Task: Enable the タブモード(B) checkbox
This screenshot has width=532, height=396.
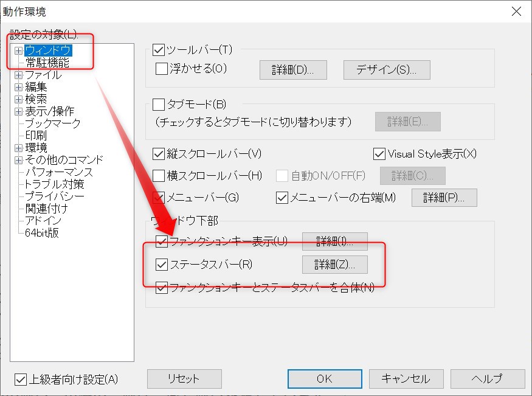Action: pos(159,105)
